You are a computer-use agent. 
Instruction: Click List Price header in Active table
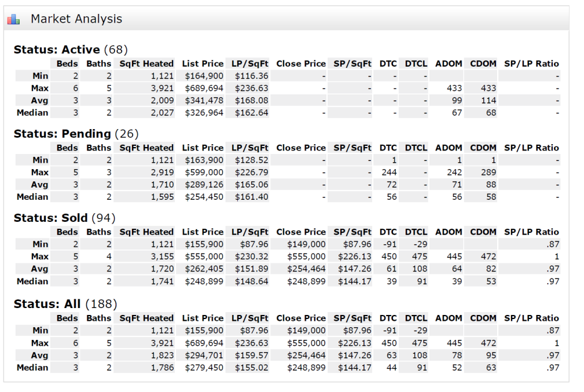point(203,64)
